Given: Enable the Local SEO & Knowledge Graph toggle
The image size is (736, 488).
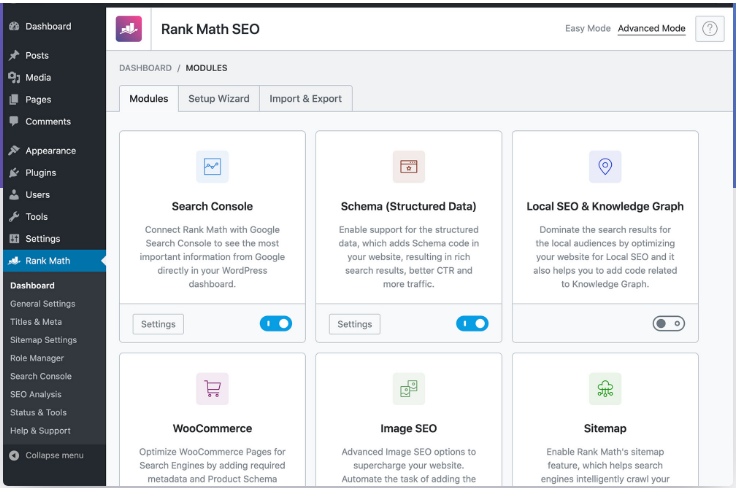Looking at the screenshot, I should (668, 323).
